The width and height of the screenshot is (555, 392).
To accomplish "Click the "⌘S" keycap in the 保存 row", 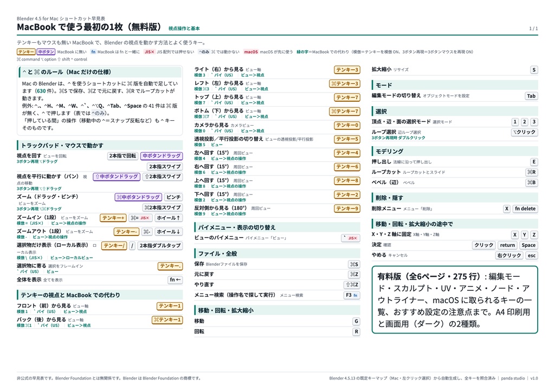I will tap(354, 264).
